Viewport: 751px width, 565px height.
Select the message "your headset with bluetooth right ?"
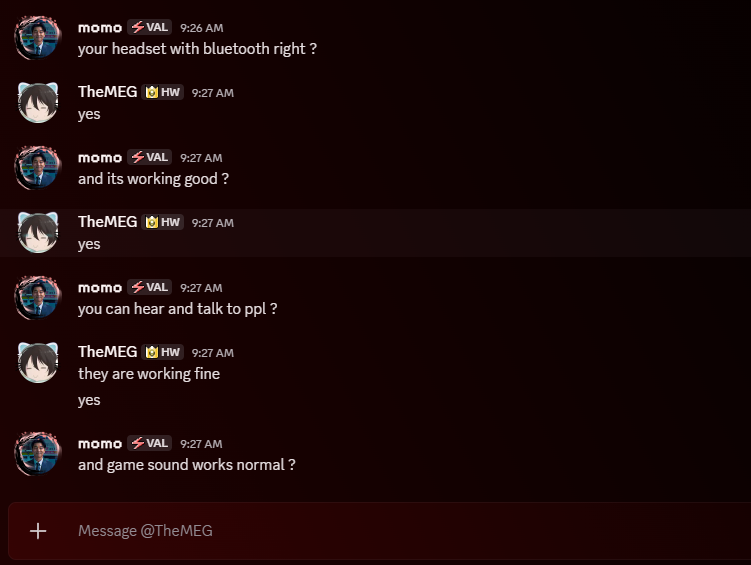click(197, 49)
